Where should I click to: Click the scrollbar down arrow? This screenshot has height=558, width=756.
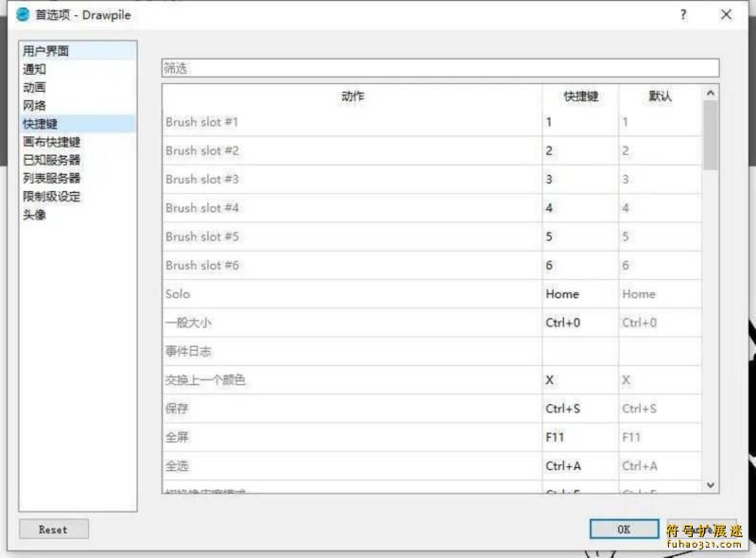pos(711,484)
